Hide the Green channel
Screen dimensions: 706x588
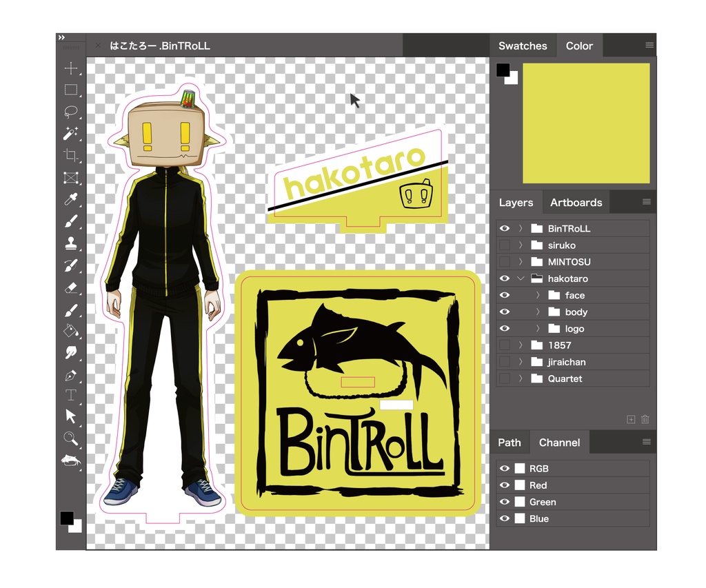504,502
